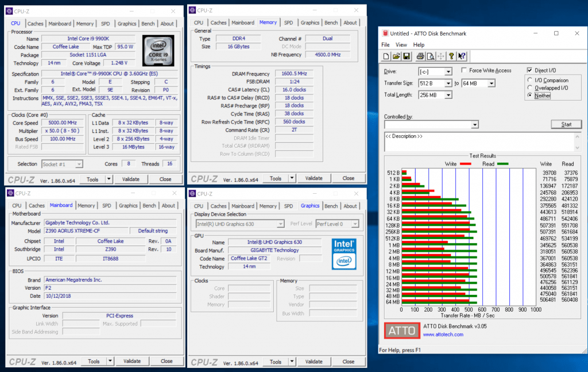Expand the Controlled by dropdown
588x372 pixels.
coord(475,125)
